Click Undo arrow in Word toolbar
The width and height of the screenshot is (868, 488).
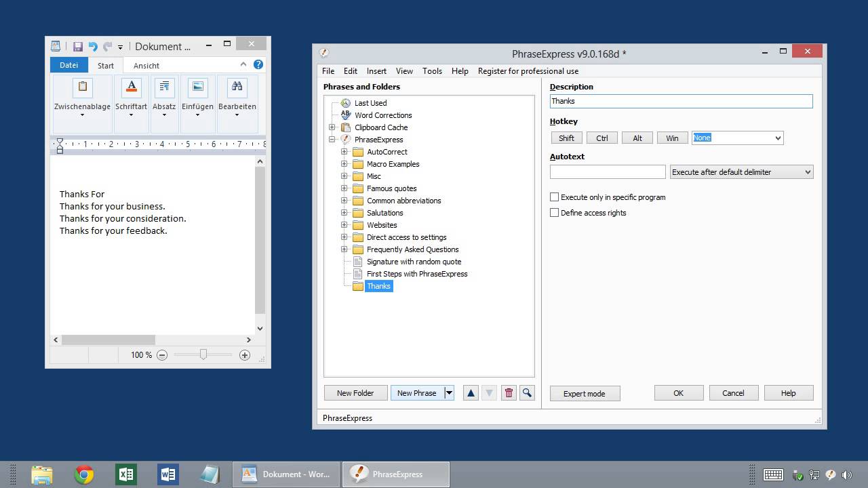[93, 47]
